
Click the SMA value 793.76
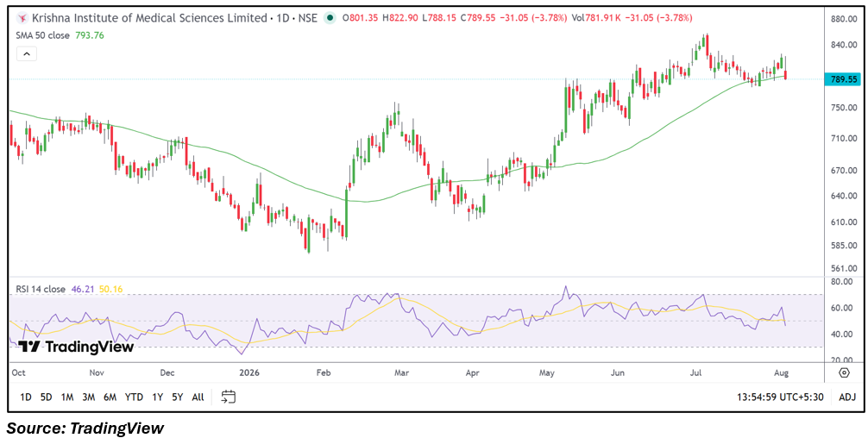pos(89,35)
